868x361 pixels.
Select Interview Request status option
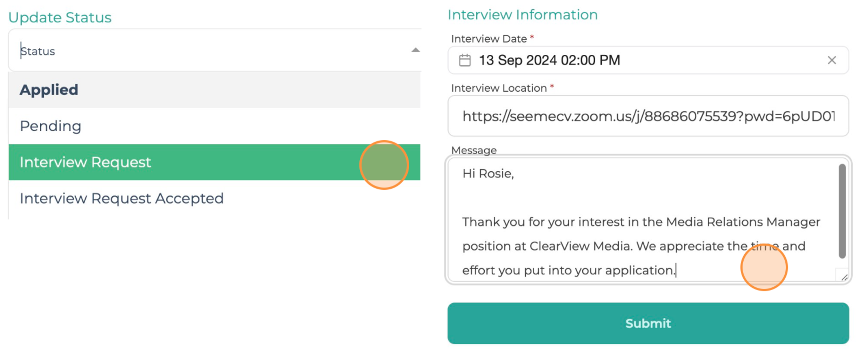point(214,162)
